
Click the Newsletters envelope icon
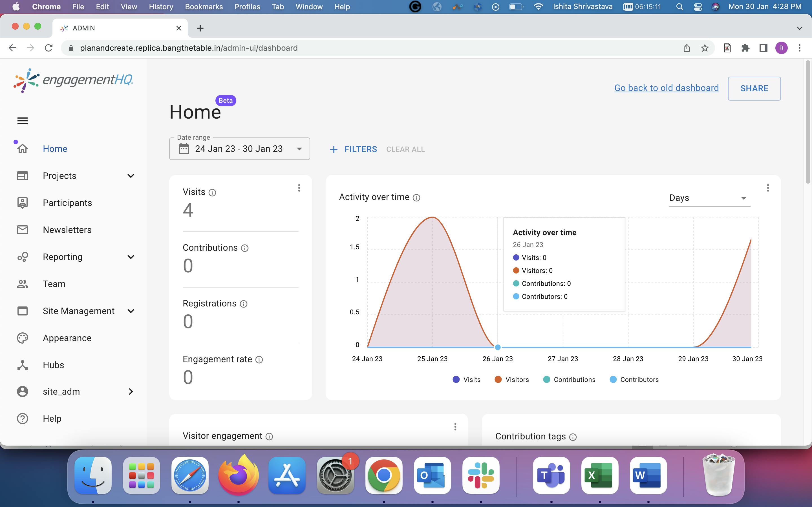tap(23, 230)
